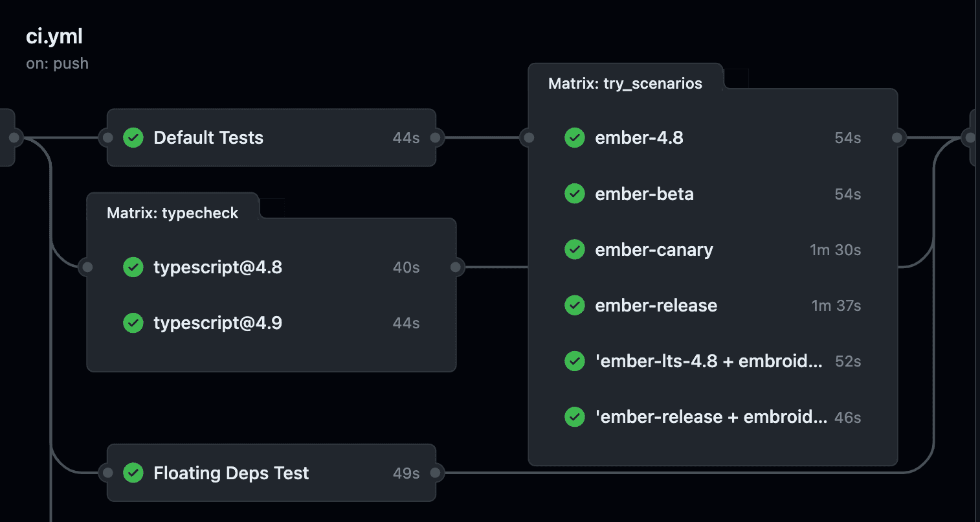The width and height of the screenshot is (980, 522).
Task: Click the 'ember-release + embroider' job row
Action: (x=710, y=417)
